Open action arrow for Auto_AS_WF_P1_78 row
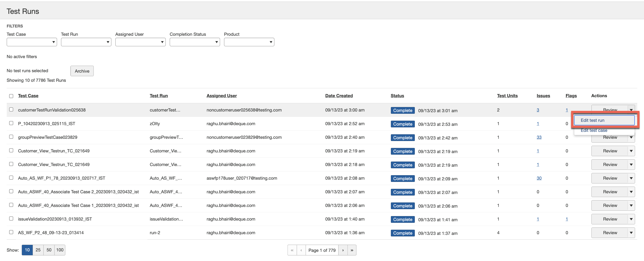Viewport: 644px width, 261px height. point(631,178)
